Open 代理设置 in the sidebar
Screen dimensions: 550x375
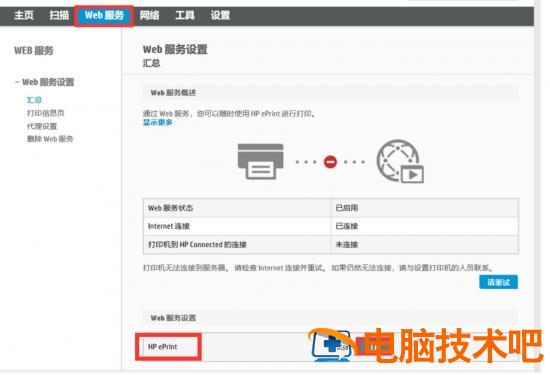(x=42, y=126)
